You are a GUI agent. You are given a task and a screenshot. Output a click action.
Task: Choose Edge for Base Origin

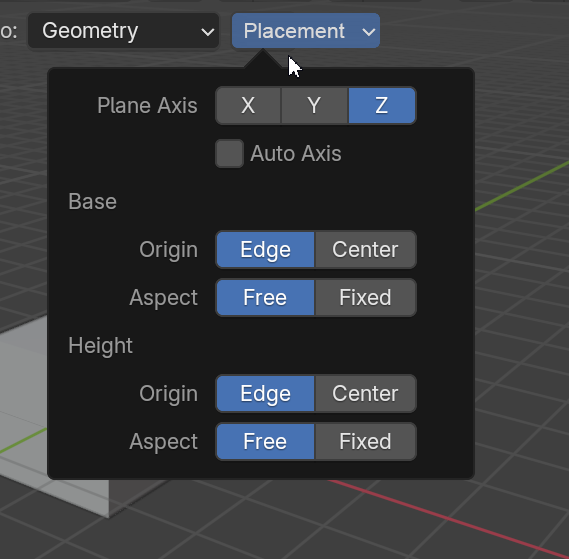pyautogui.click(x=266, y=250)
